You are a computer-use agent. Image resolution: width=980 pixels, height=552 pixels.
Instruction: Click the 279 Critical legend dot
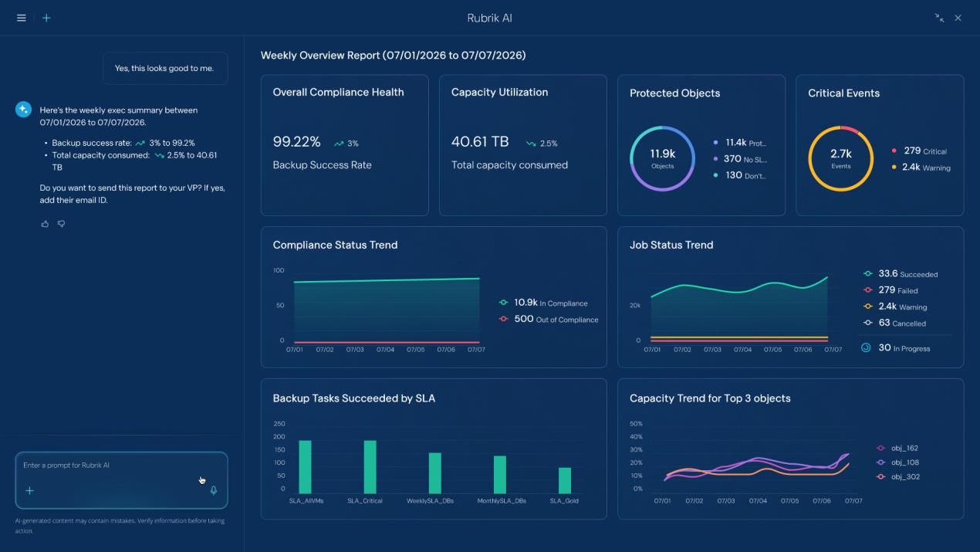point(894,151)
